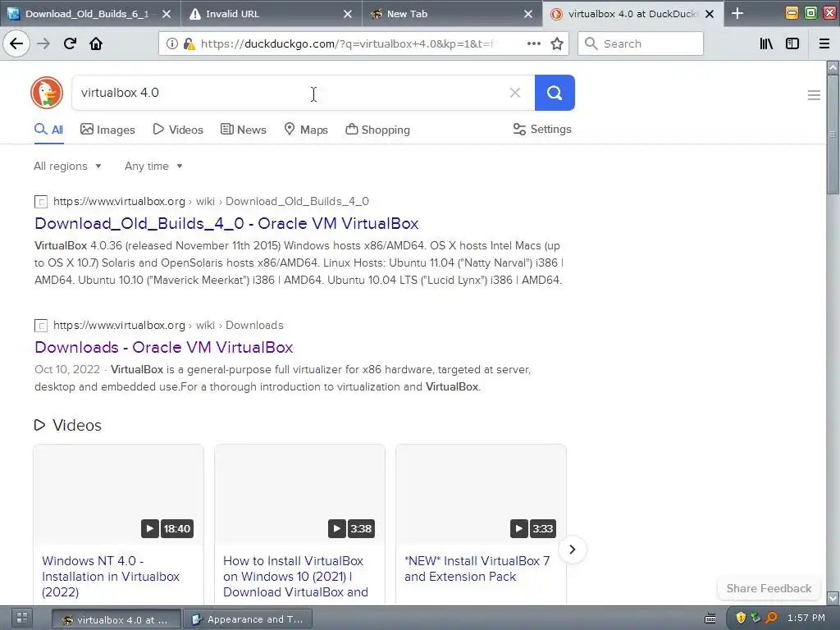The image size is (840, 630).
Task: Click the 1:57 PM clock
Action: click(806, 618)
